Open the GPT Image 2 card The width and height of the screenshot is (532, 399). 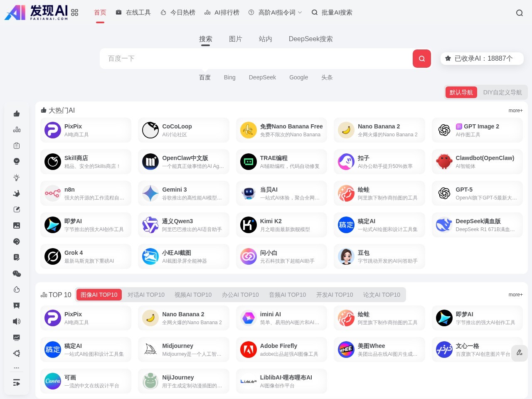tap(477, 130)
